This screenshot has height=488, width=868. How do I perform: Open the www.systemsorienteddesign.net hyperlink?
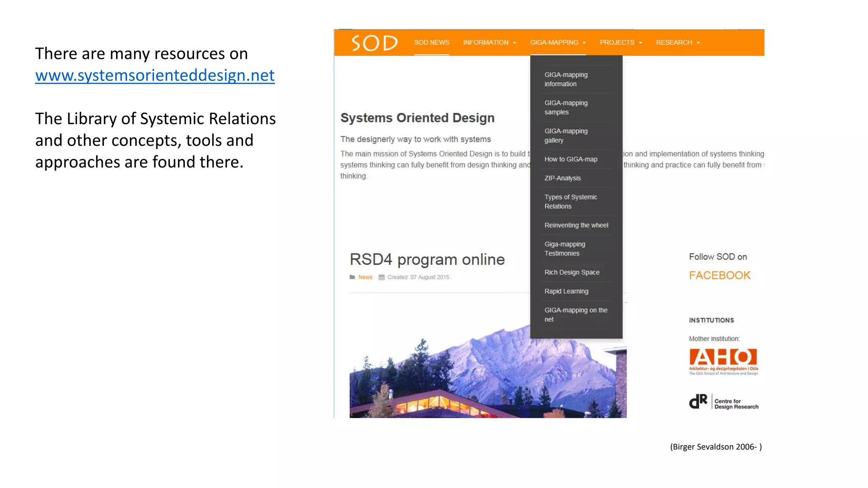coord(155,75)
